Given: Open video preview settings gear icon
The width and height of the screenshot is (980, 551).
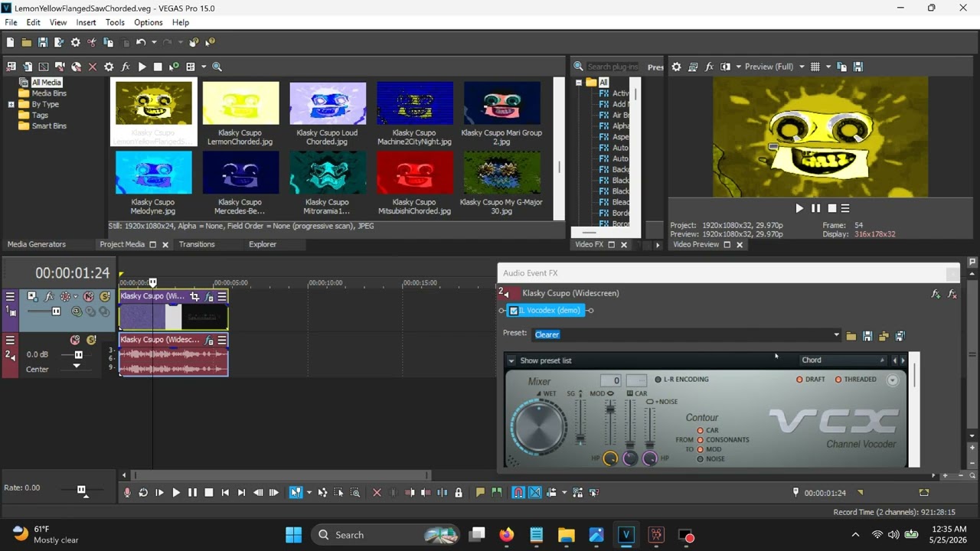Looking at the screenshot, I should 676,67.
